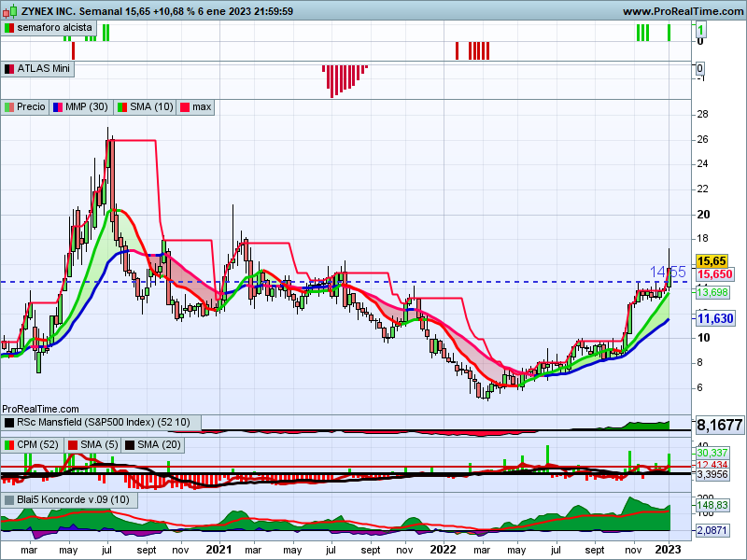Click the CPM (52) color icon
The width and height of the screenshot is (747, 560).
9,445
